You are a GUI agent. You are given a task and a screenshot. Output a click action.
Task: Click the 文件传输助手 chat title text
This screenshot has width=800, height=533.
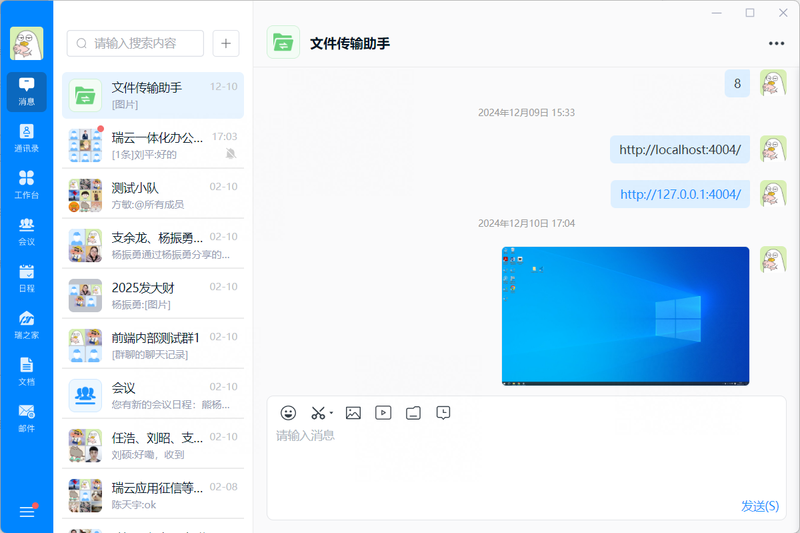point(350,43)
